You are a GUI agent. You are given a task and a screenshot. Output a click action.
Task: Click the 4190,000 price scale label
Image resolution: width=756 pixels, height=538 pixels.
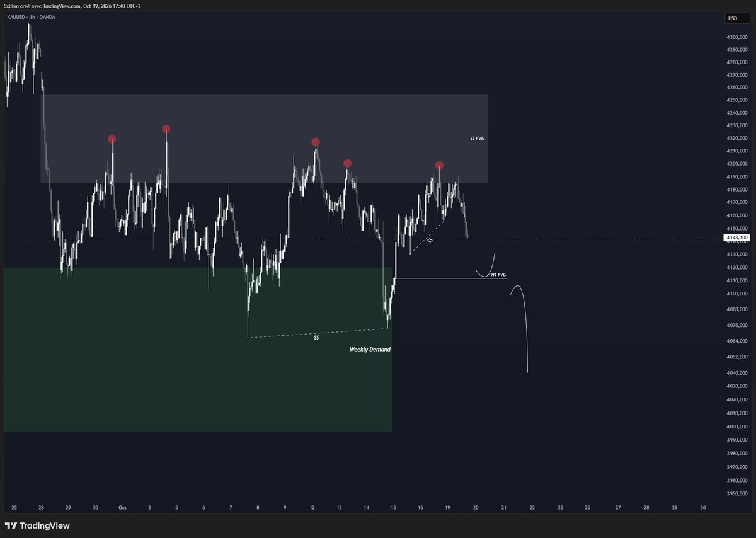737,176
